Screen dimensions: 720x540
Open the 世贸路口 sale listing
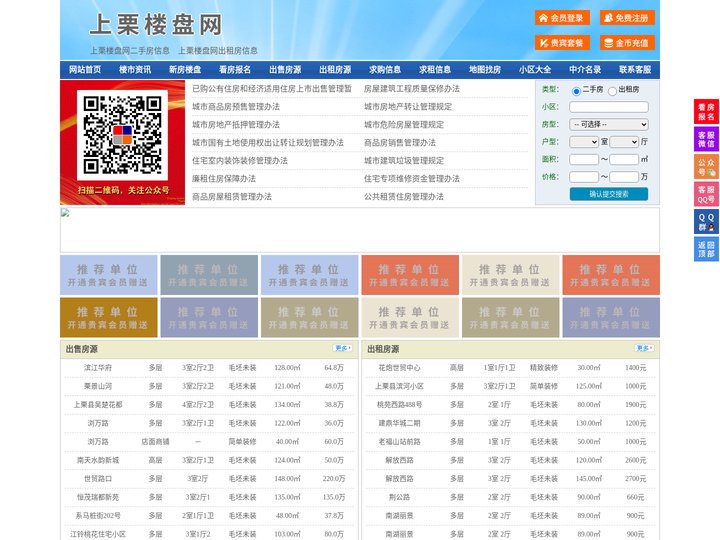98,478
